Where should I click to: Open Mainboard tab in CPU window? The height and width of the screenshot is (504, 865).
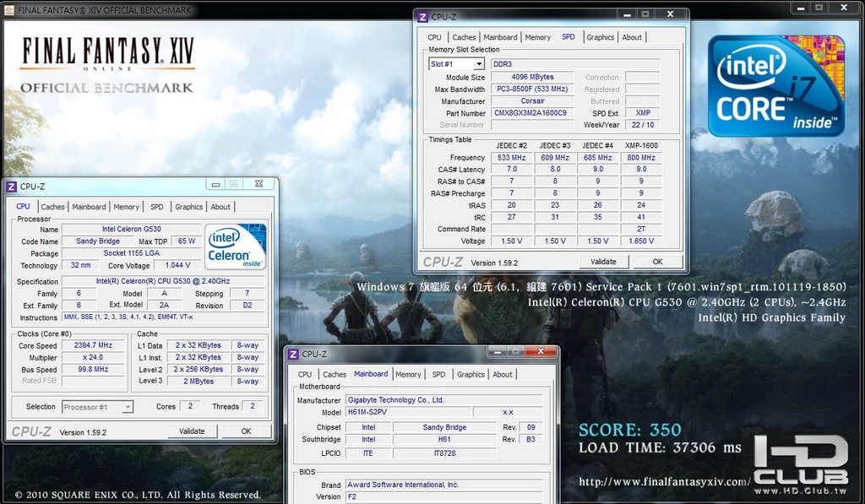(89, 207)
